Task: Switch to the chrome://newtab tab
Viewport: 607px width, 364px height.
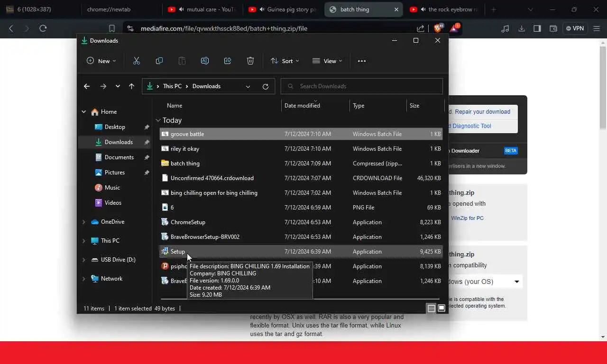Action: click(x=122, y=9)
